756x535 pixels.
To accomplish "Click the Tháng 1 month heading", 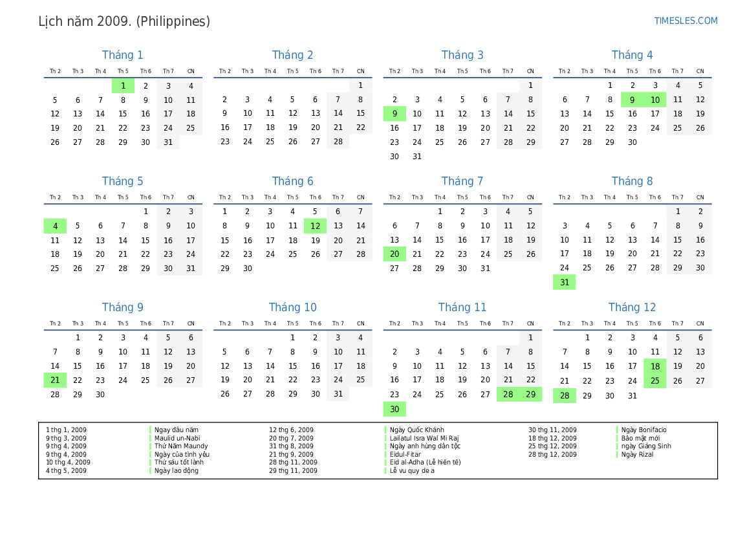I will tap(123, 55).
